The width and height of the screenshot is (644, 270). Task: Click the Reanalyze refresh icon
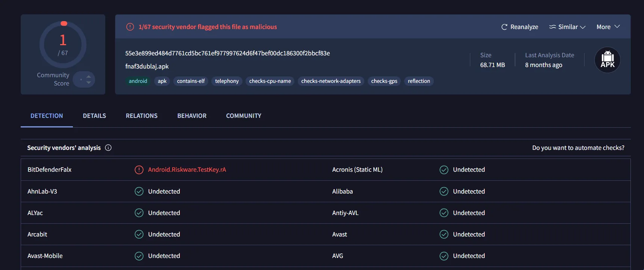[x=504, y=27]
